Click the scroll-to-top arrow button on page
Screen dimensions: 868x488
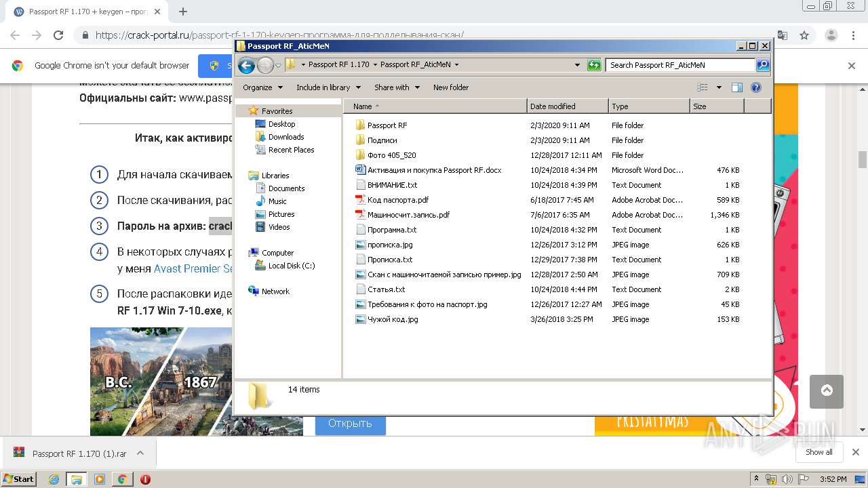tap(826, 391)
